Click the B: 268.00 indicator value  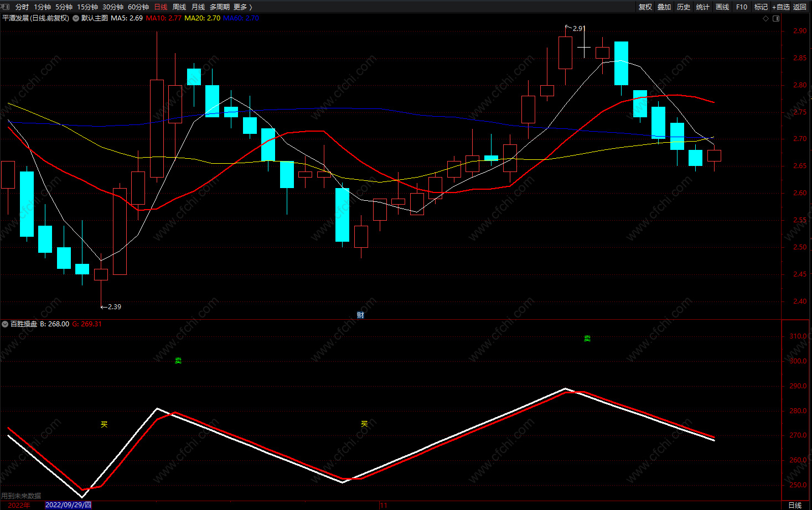[x=55, y=324]
